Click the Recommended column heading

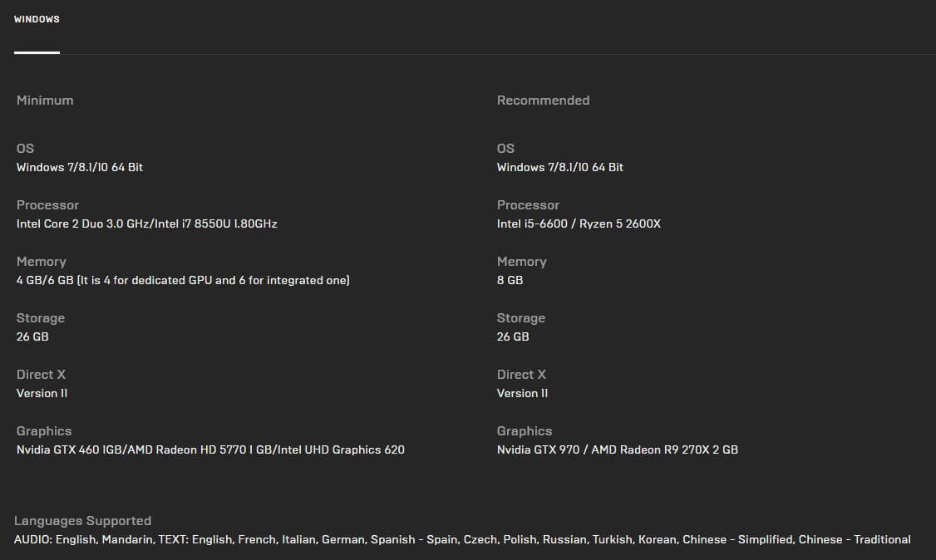click(x=543, y=101)
